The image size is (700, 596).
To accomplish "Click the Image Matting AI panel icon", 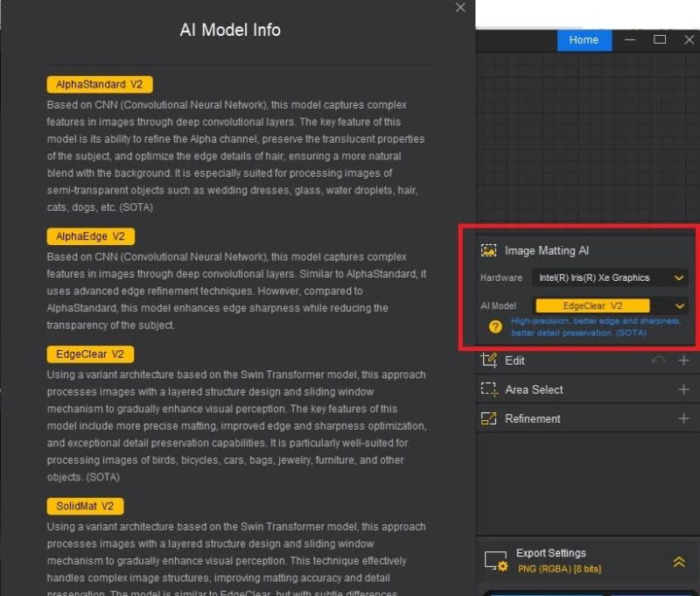I will coord(489,250).
